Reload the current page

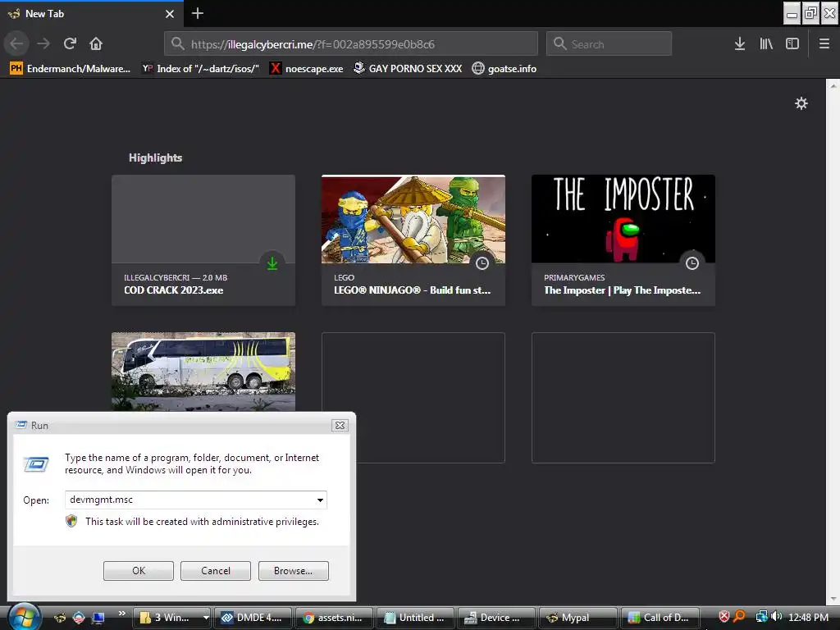click(70, 43)
